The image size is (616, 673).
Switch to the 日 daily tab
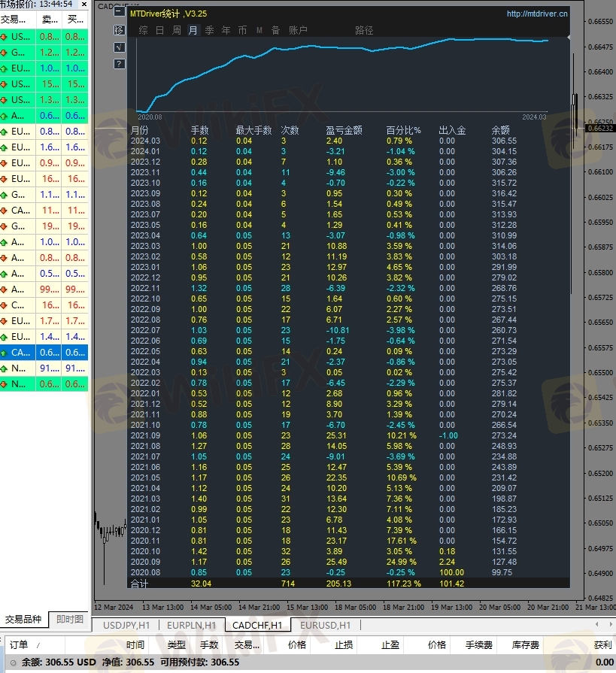point(159,30)
